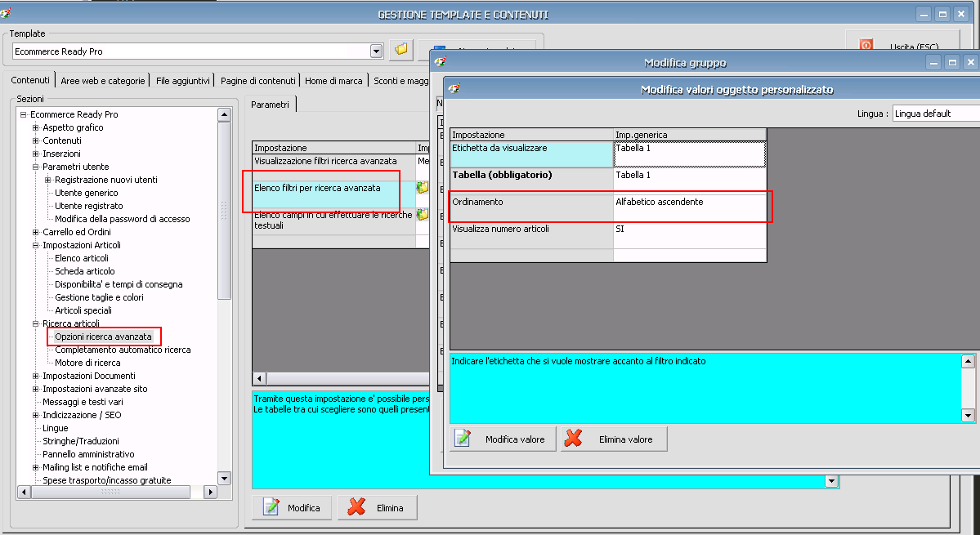Collapse the Impostazioni Articoli node
The width and height of the screenshot is (980, 535).
coord(36,245)
